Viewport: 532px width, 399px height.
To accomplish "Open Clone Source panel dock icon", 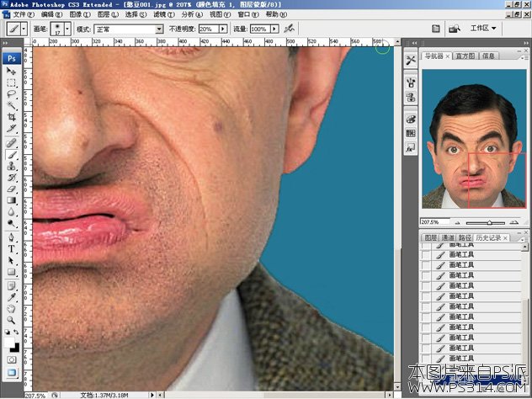I will pyautogui.click(x=411, y=98).
